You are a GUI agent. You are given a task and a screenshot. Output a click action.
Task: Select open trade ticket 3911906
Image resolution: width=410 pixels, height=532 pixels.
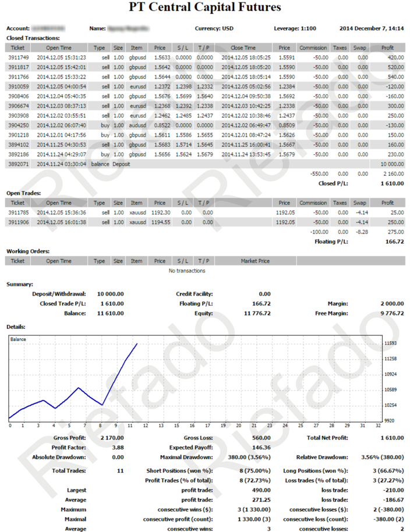18,222
